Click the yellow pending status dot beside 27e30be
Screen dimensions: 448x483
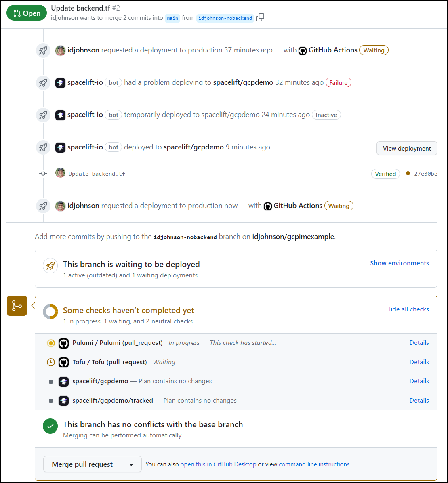(x=408, y=173)
